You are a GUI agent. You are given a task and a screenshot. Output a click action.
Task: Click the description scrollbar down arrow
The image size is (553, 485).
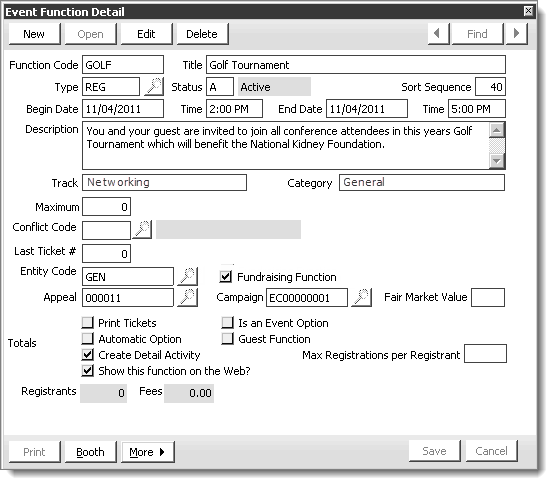pyautogui.click(x=497, y=161)
